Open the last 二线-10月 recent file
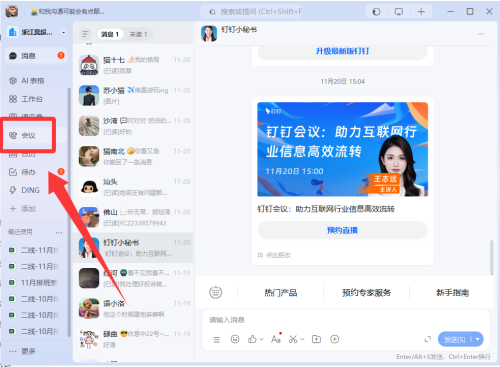Viewport: 500px width, 367px height. [34, 331]
